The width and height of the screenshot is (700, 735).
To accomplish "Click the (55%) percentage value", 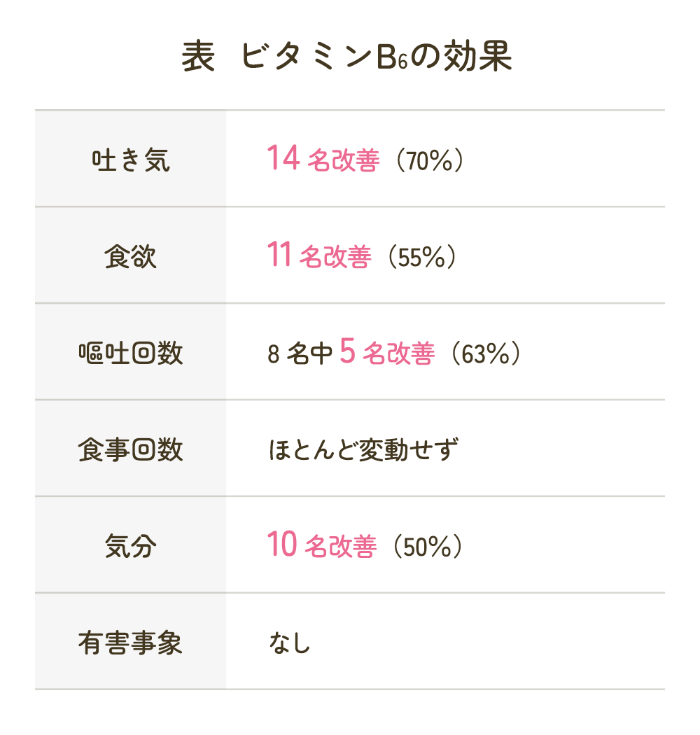I will 424,258.
